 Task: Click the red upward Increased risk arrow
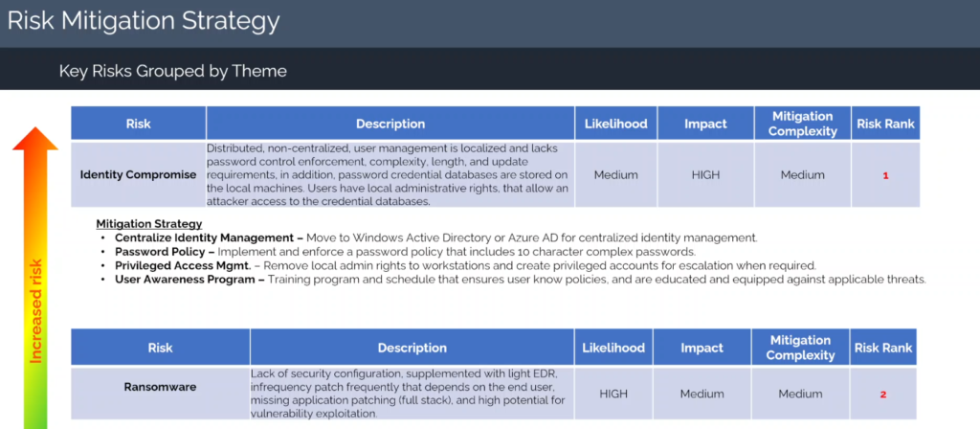click(x=34, y=144)
